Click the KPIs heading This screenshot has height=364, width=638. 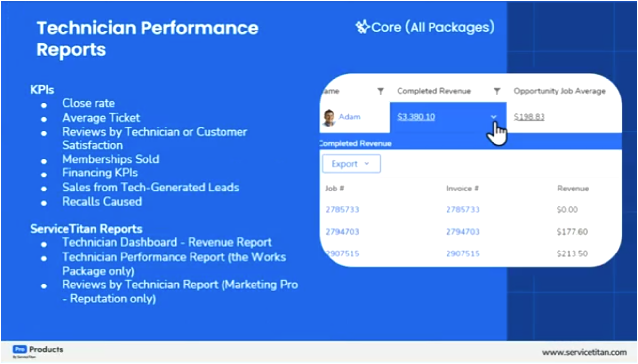tap(42, 90)
